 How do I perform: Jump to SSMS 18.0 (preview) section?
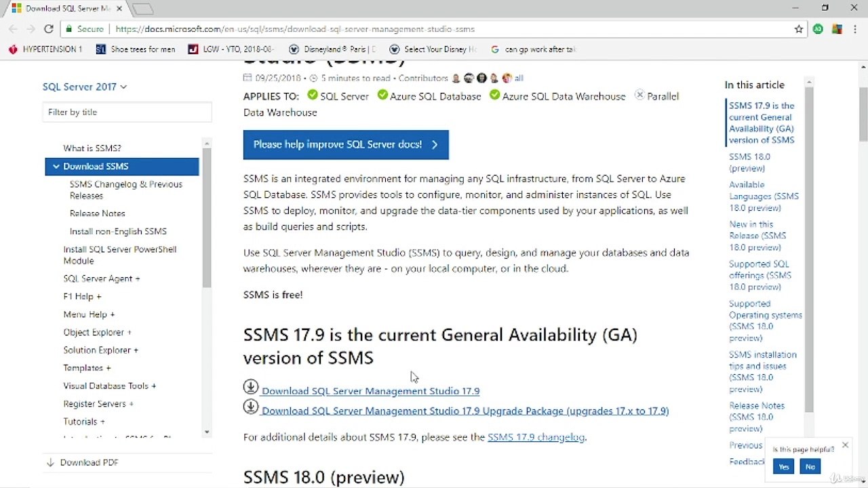749,162
